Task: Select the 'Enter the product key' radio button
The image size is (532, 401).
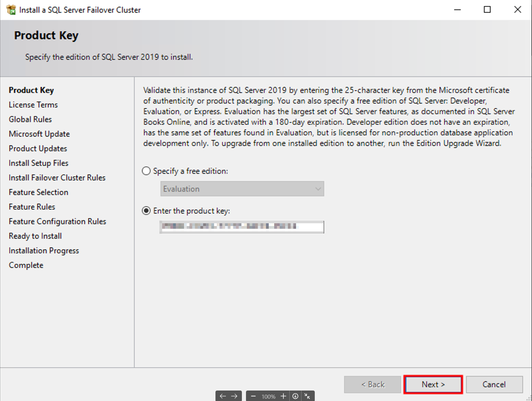Action: [x=146, y=211]
